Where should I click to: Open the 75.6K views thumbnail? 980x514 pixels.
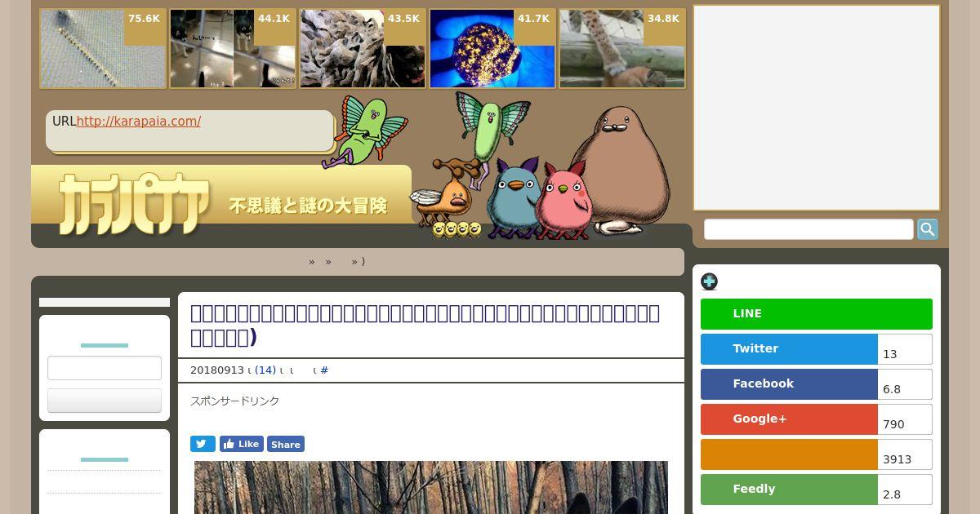[103, 48]
